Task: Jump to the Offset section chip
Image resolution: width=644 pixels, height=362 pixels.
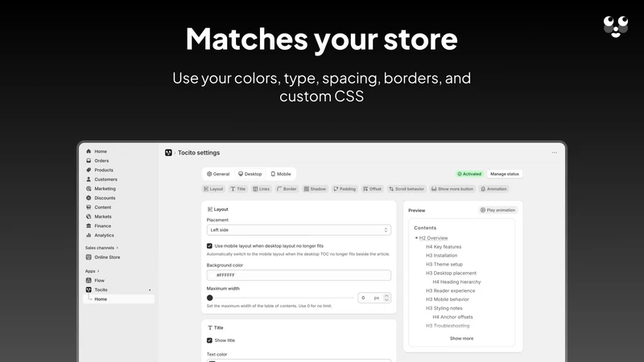Action: [372, 189]
